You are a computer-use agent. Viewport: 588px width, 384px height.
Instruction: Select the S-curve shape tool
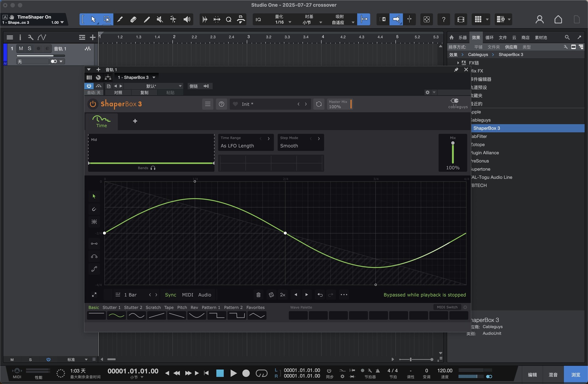pyautogui.click(x=94, y=269)
